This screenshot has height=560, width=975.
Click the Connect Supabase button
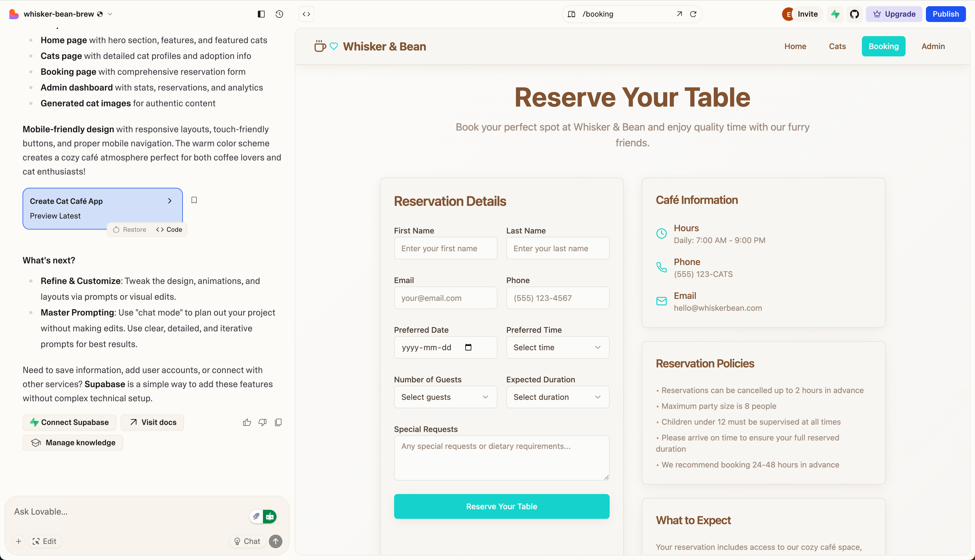tap(69, 422)
